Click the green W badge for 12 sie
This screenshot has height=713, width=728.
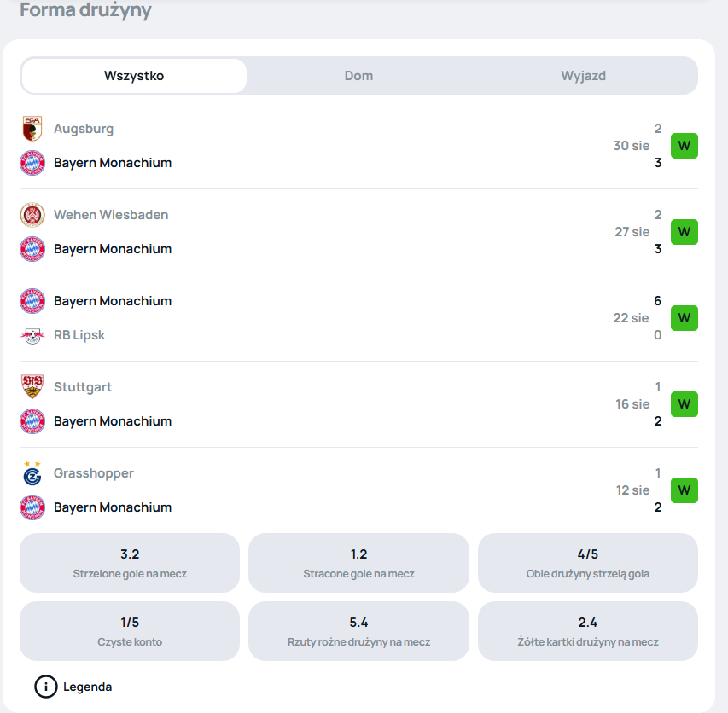pyautogui.click(x=684, y=490)
